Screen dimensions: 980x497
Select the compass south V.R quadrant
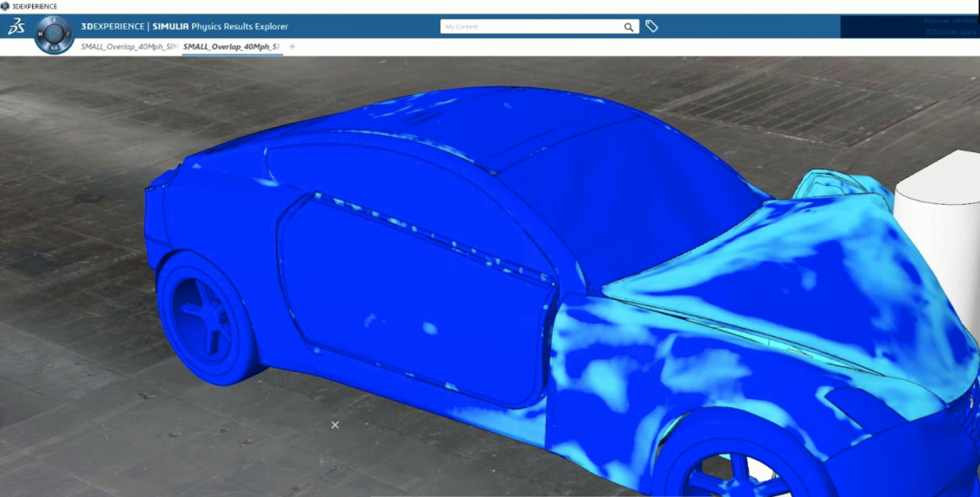(x=54, y=49)
